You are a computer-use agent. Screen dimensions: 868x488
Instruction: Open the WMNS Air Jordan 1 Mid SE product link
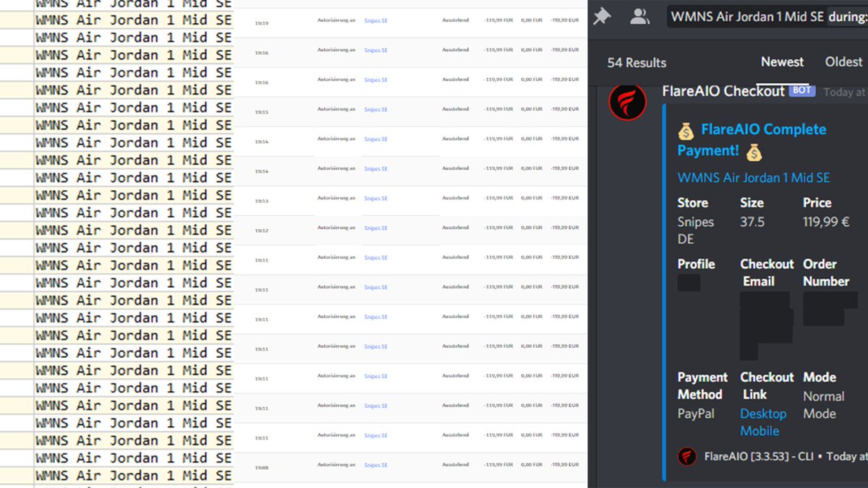(754, 178)
